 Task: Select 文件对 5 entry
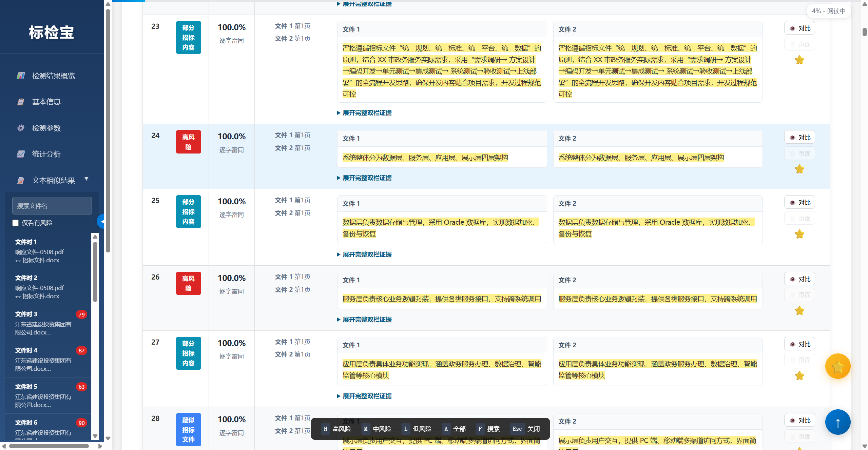pos(48,396)
